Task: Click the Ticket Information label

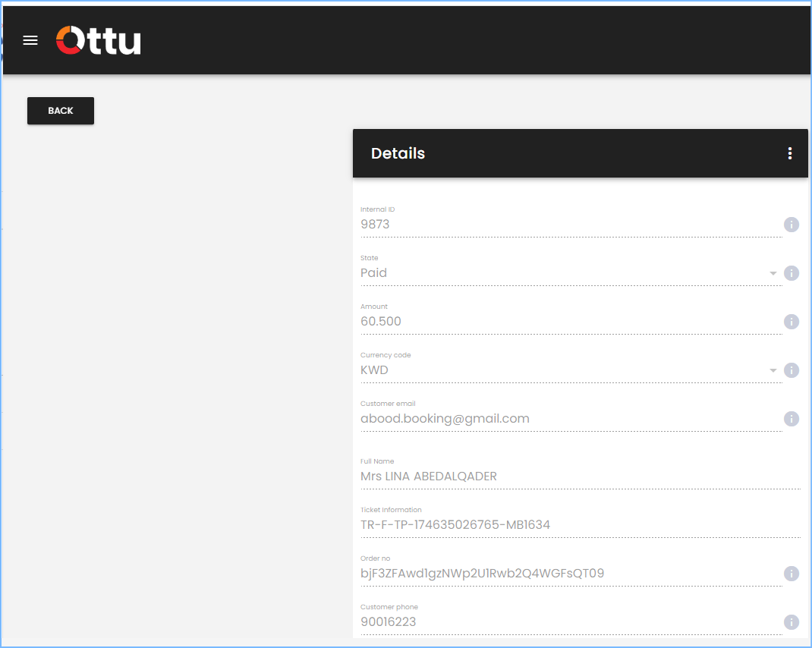Action: coord(391,510)
